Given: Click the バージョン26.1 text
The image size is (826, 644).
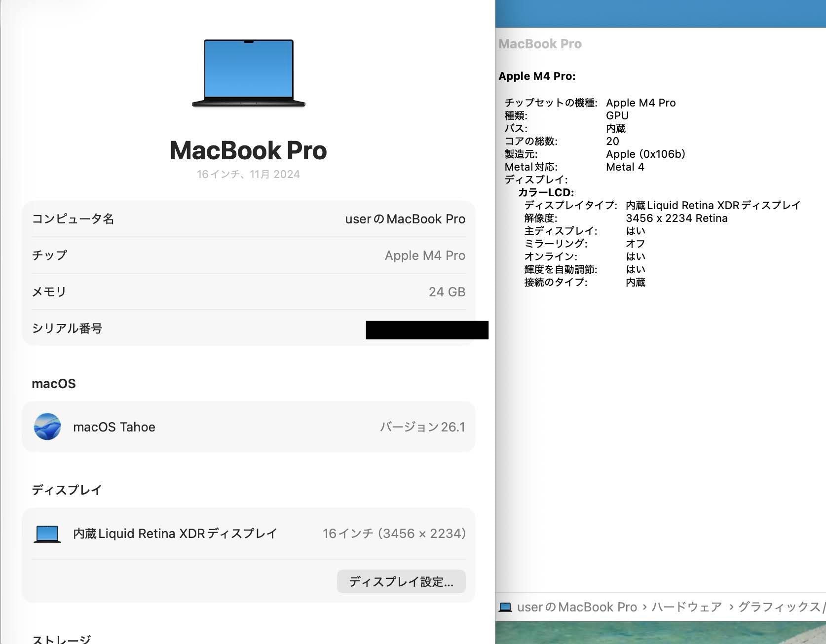Looking at the screenshot, I should (422, 427).
